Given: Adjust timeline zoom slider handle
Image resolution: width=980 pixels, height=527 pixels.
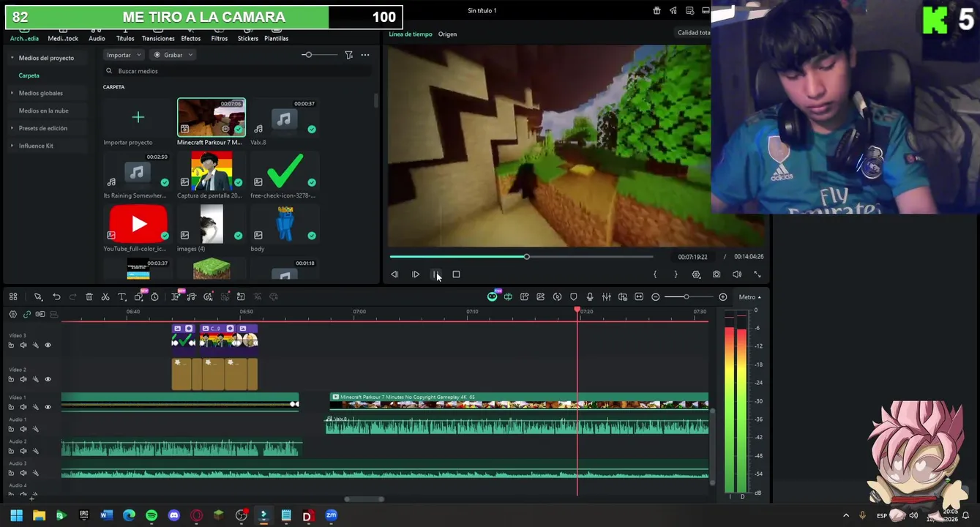Looking at the screenshot, I should (687, 296).
